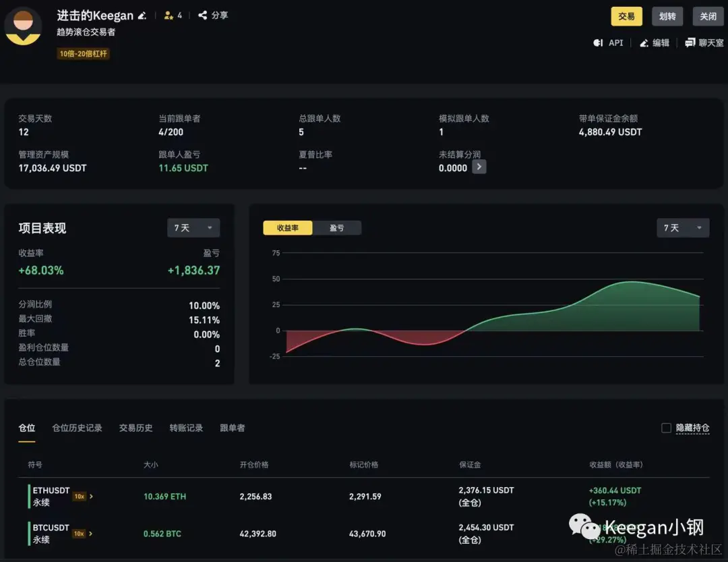Switch to the 交易历史 tab

(x=135, y=428)
